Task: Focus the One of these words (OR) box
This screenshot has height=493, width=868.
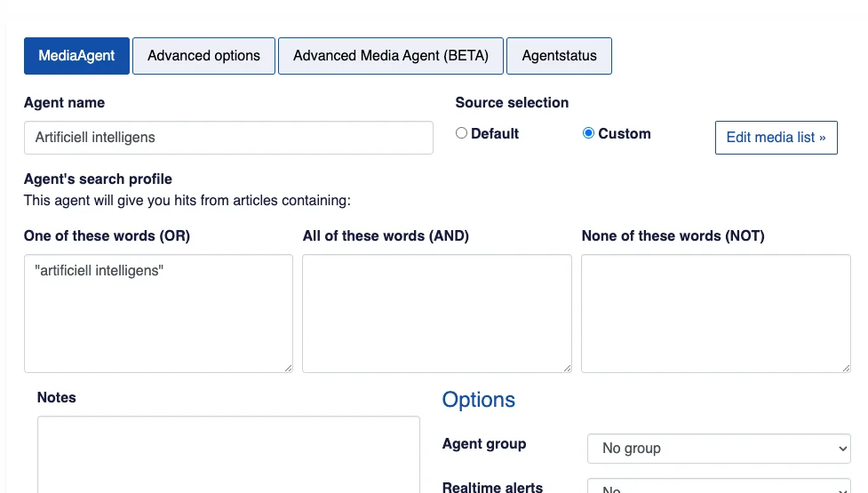Action: click(158, 313)
